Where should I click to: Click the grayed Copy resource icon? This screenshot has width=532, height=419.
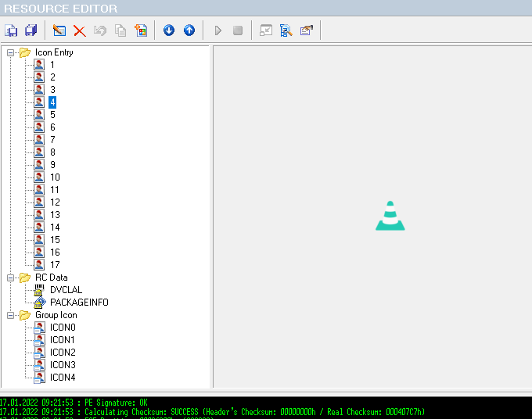point(120,30)
